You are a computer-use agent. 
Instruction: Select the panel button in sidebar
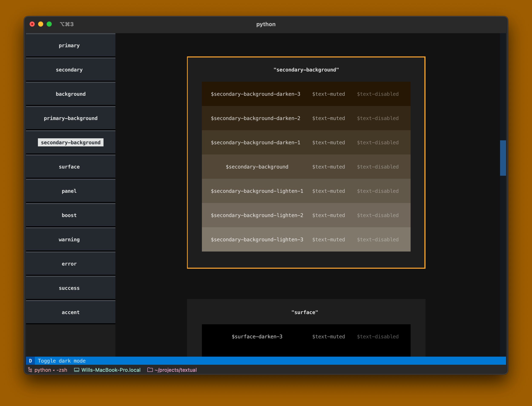point(71,191)
